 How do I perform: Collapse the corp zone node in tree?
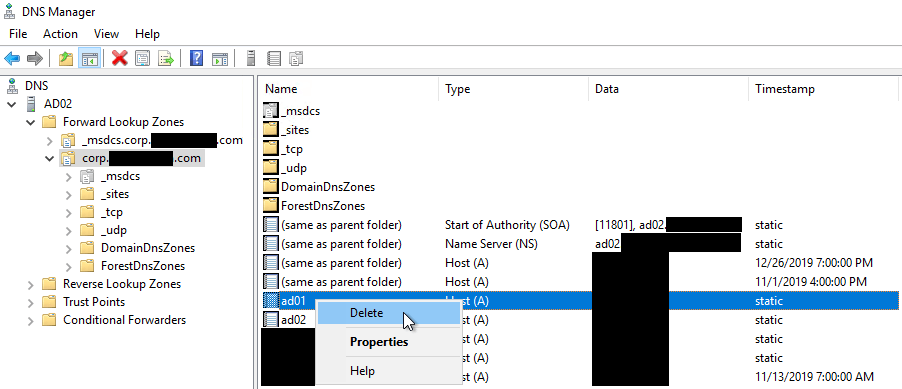[49, 158]
